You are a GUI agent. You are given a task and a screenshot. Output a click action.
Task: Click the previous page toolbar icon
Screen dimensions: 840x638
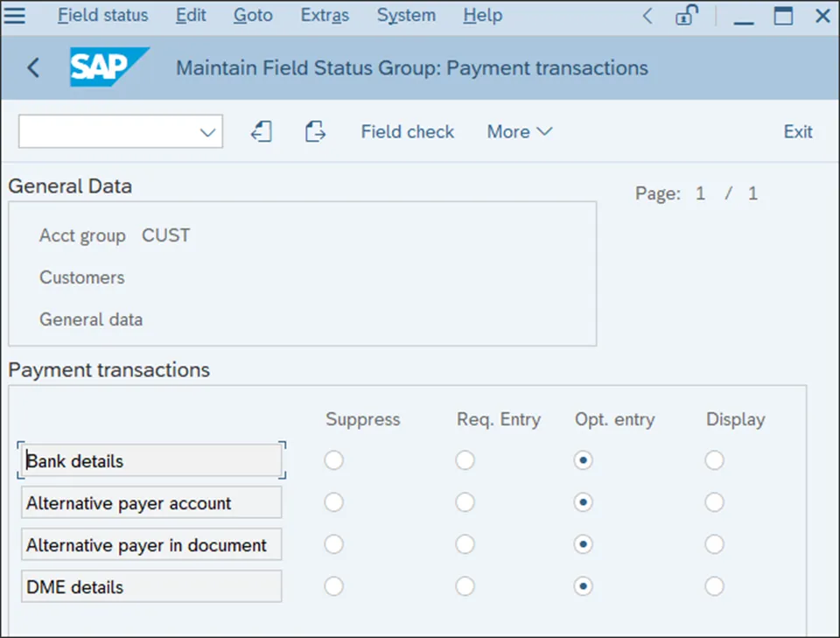click(261, 132)
